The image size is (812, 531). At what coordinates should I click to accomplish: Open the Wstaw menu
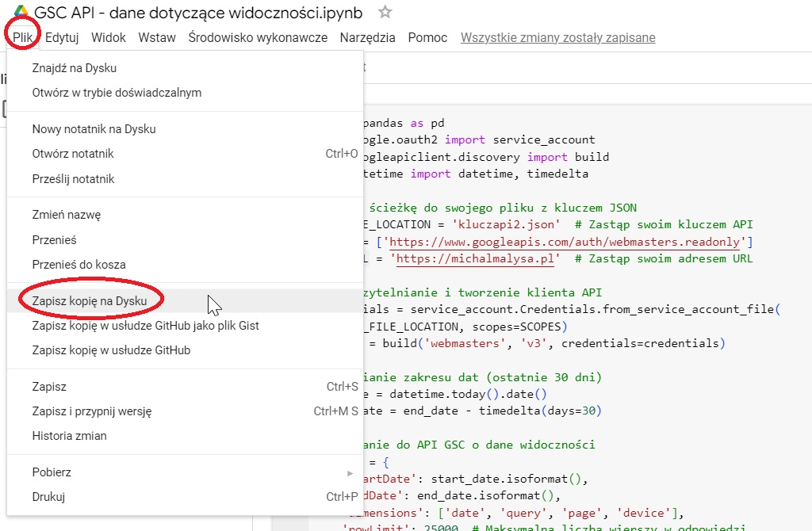[x=156, y=37]
